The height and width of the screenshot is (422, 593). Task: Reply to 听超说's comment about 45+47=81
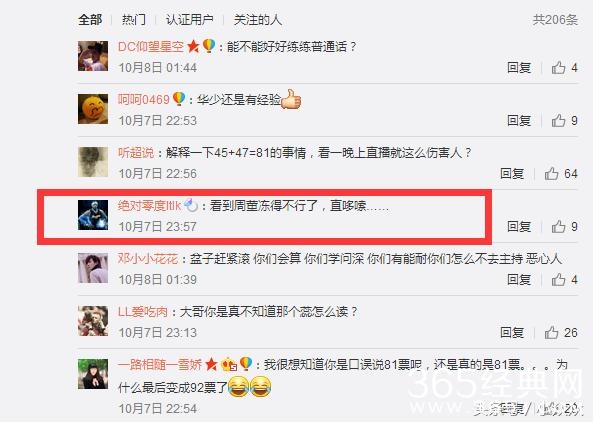pyautogui.click(x=512, y=174)
